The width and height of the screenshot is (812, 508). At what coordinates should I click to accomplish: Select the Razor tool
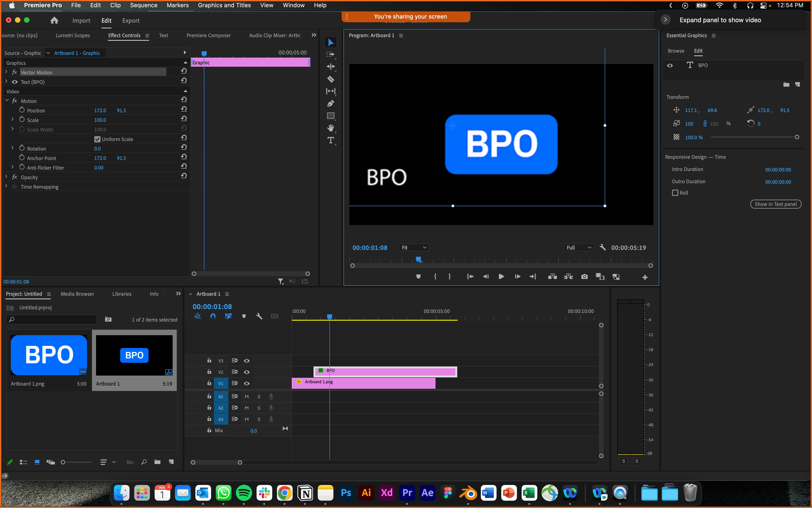coord(331,79)
